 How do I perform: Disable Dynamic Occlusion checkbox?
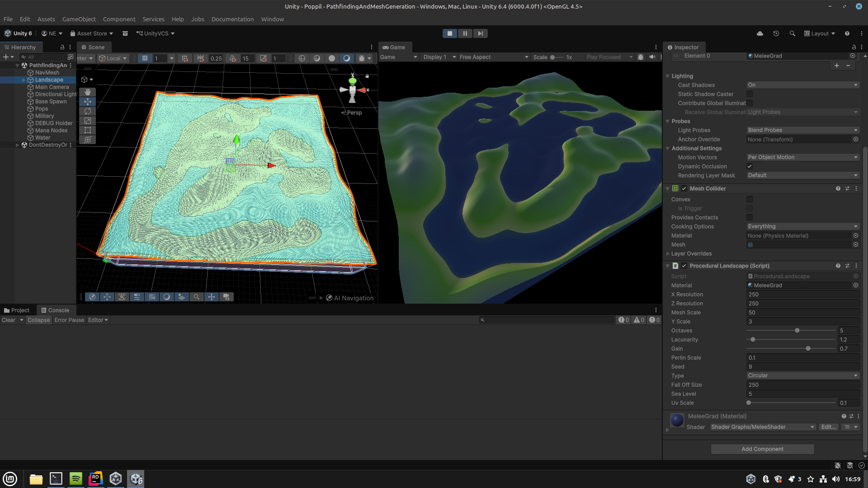pyautogui.click(x=750, y=166)
